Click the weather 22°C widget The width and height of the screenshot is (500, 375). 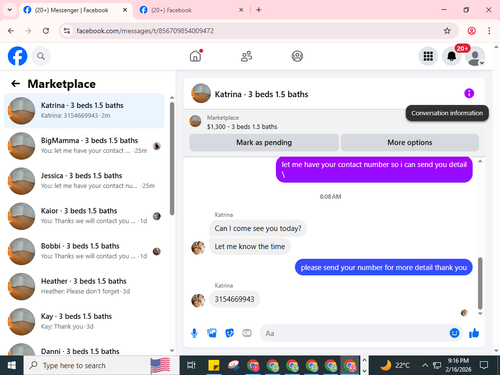pos(395,365)
